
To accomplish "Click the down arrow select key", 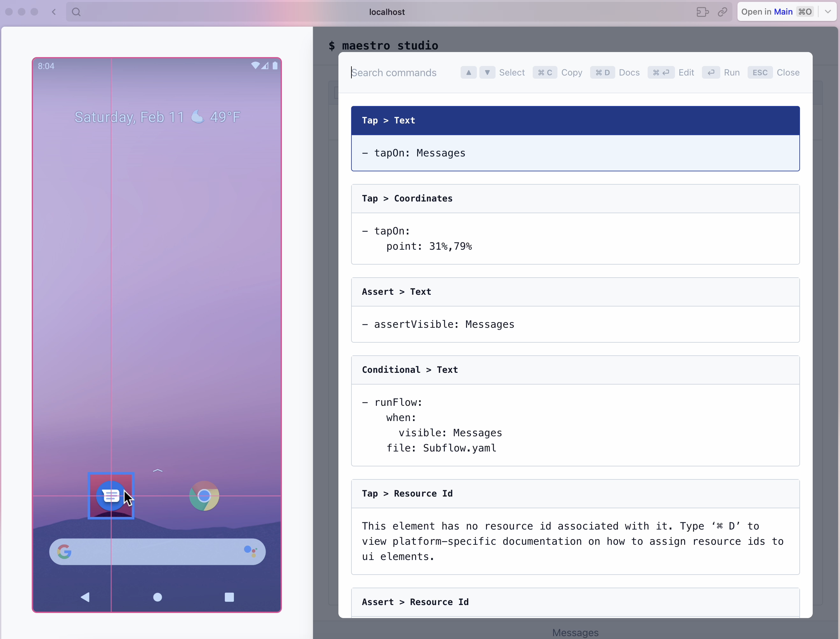I will point(487,72).
